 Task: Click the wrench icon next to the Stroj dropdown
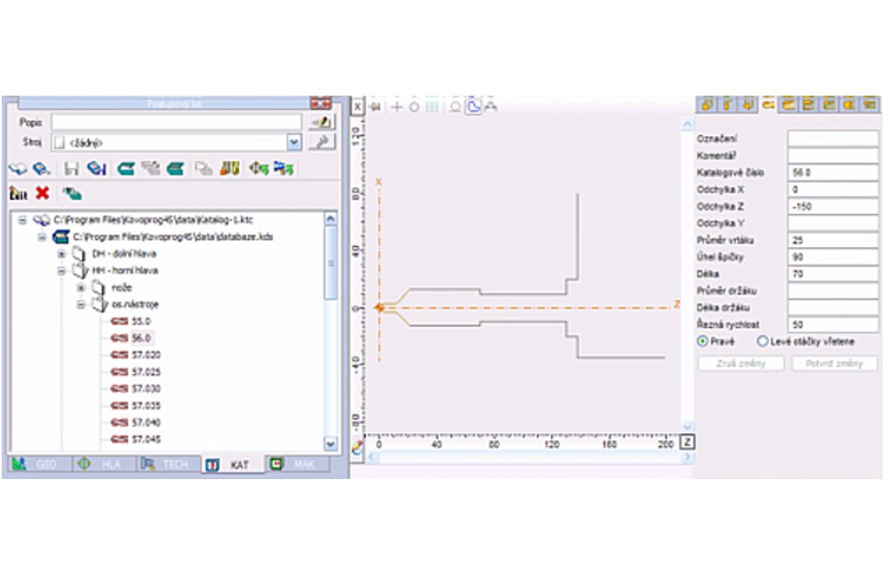tap(323, 142)
